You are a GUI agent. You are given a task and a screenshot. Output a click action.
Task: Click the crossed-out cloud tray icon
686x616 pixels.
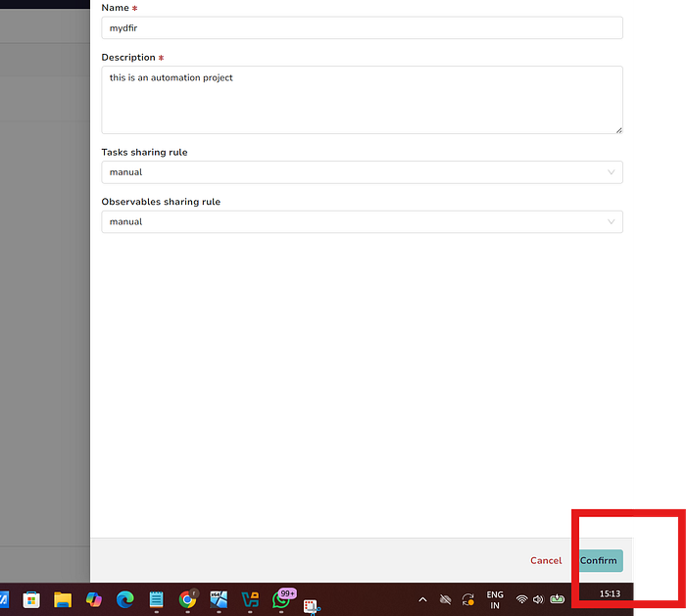(445, 599)
